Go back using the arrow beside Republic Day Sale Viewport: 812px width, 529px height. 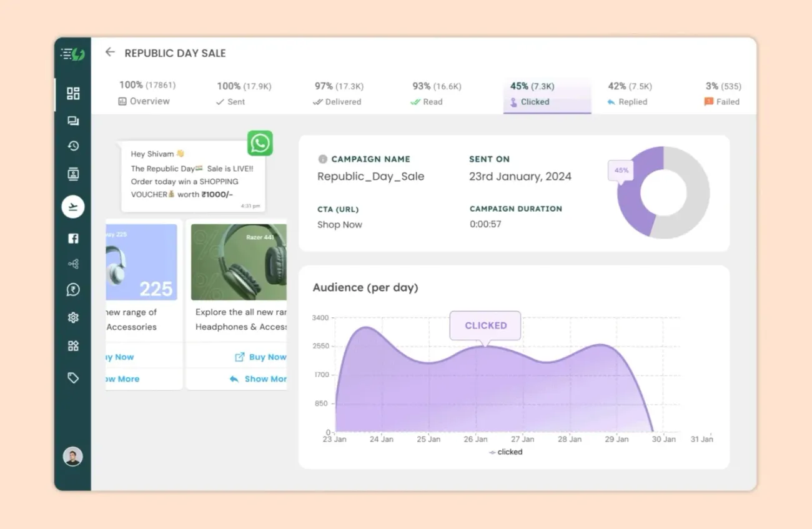(110, 52)
